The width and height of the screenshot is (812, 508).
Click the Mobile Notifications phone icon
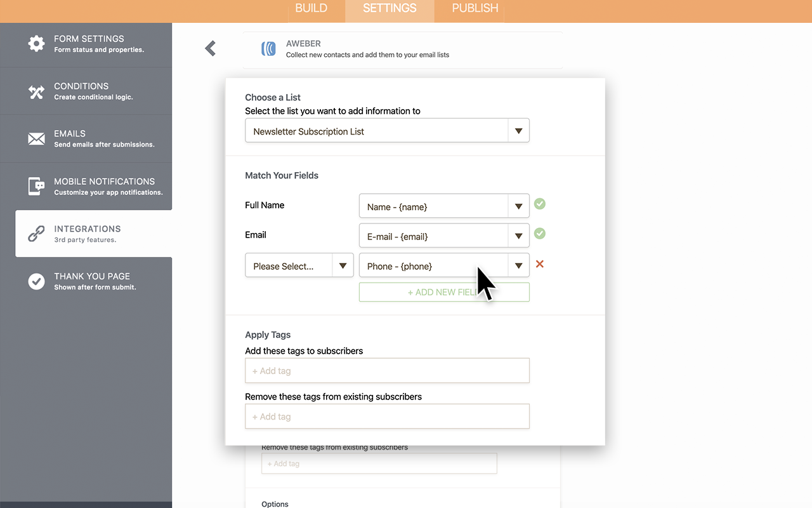point(36,187)
